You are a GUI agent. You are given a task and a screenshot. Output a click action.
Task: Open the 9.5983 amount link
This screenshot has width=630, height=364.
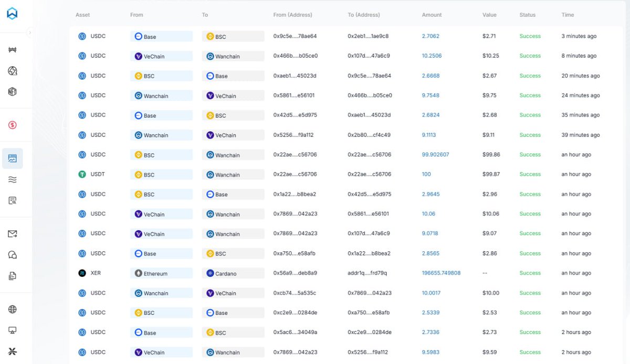coord(430,352)
